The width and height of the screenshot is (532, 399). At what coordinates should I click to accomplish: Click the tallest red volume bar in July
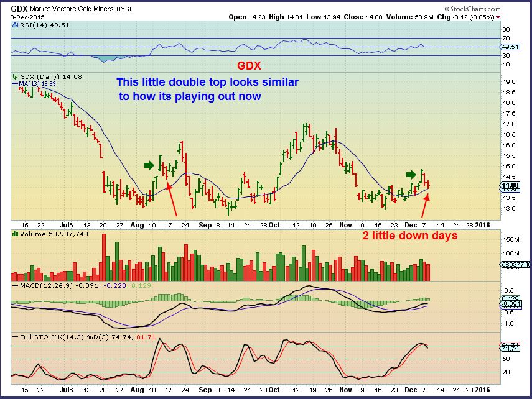tap(104, 257)
